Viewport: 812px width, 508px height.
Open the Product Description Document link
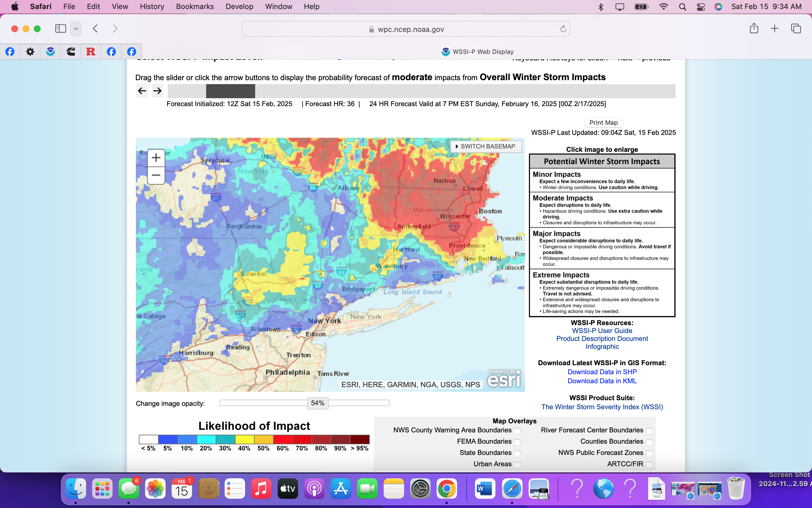coord(602,339)
